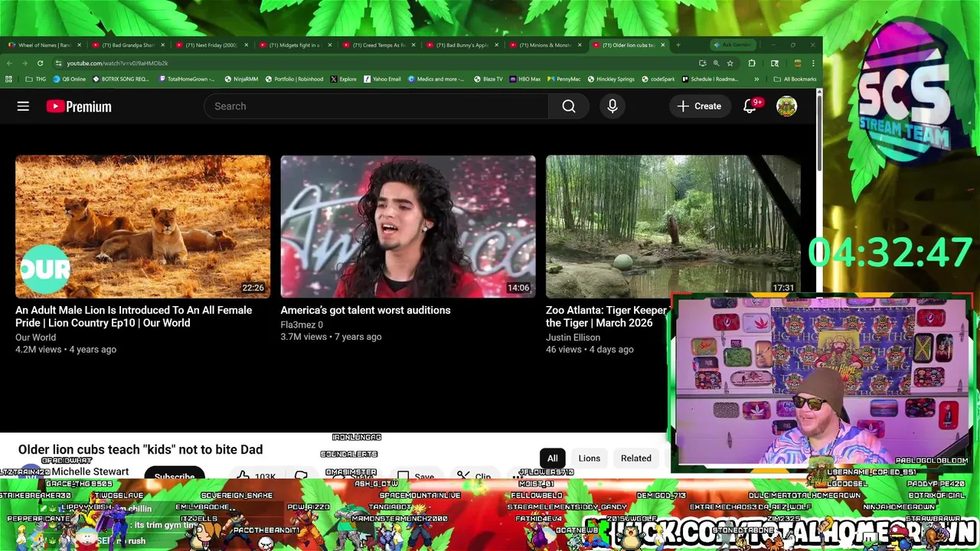This screenshot has height=551, width=980.
Task: Click the YouTube search magnifier button
Action: click(569, 106)
